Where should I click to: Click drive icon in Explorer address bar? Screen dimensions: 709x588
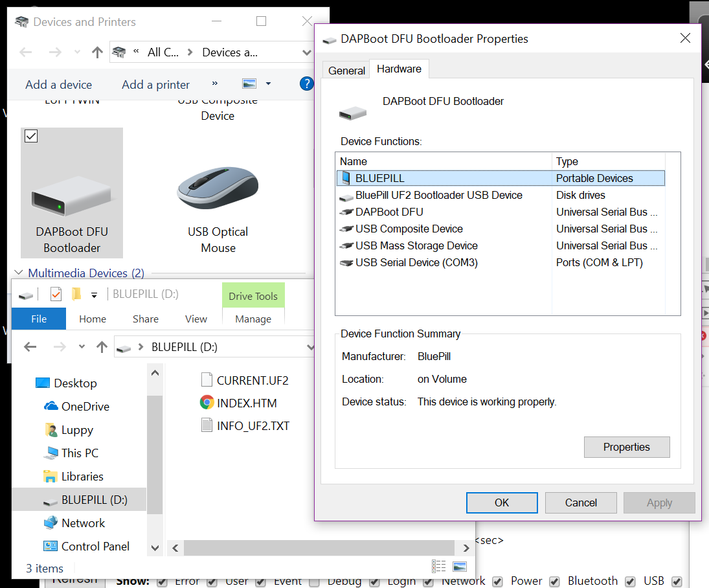[x=124, y=348]
